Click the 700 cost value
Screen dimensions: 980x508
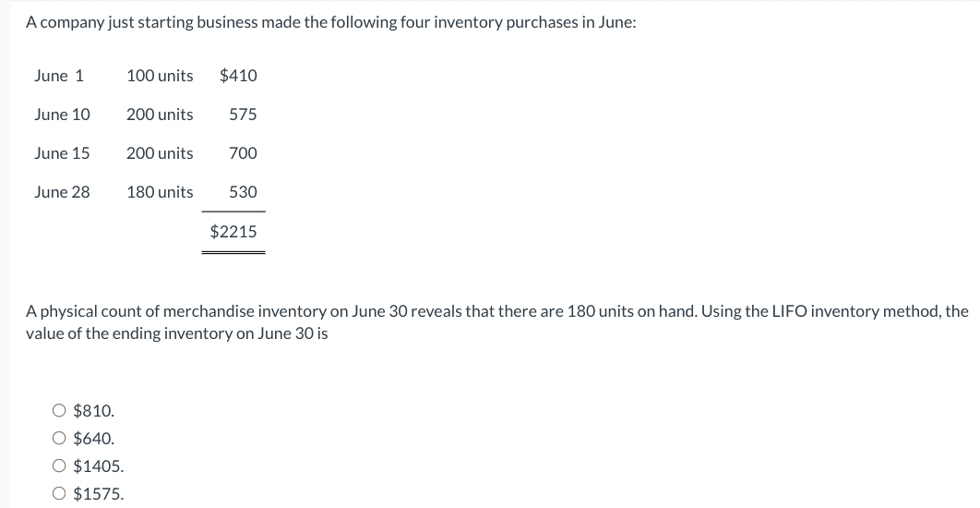(243, 153)
